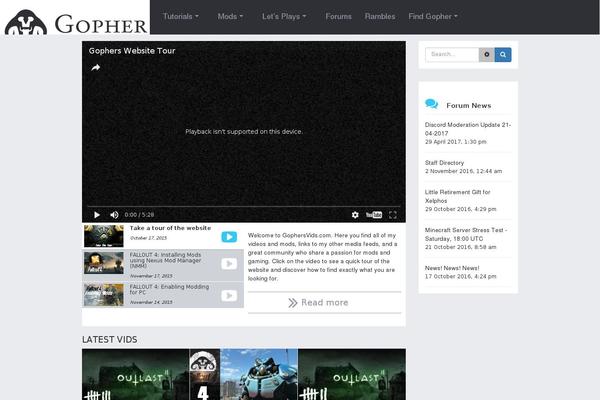Click the Take a tour thumbnail image
Screen dimensions: 600x400
pos(104,236)
